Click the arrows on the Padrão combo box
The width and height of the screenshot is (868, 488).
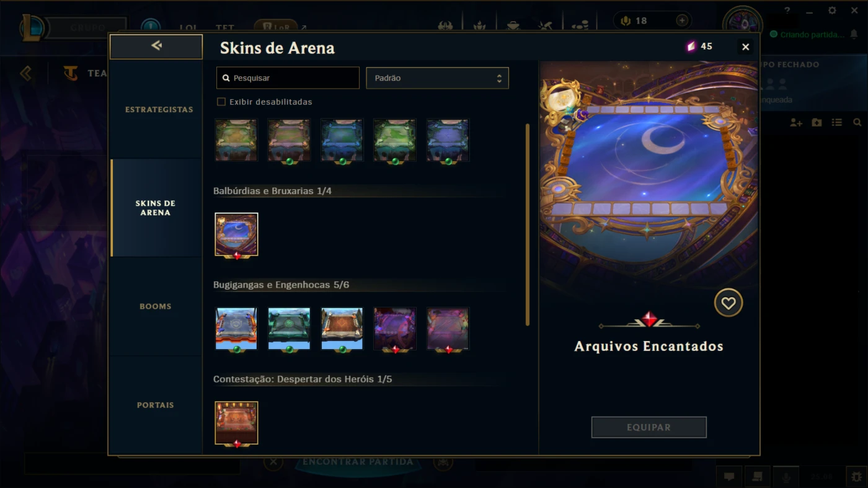click(x=499, y=78)
